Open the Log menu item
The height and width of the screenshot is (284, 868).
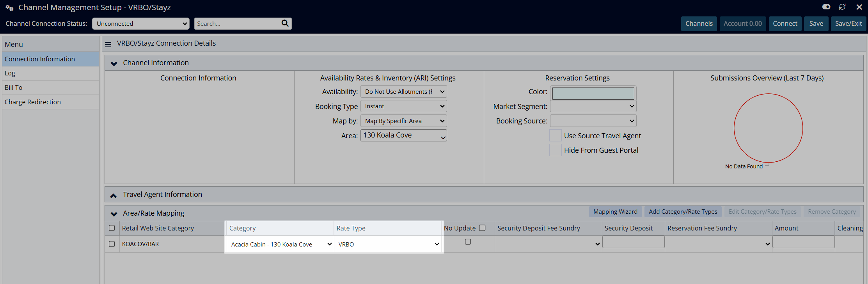tap(51, 73)
